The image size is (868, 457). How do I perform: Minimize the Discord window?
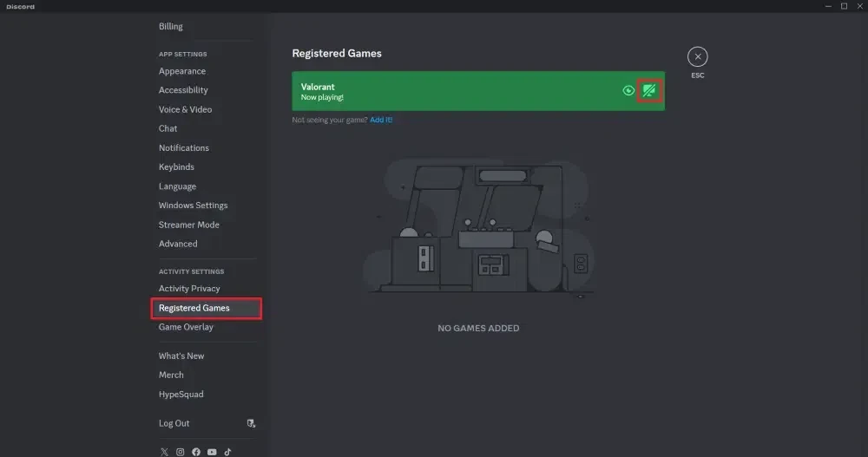click(x=828, y=6)
